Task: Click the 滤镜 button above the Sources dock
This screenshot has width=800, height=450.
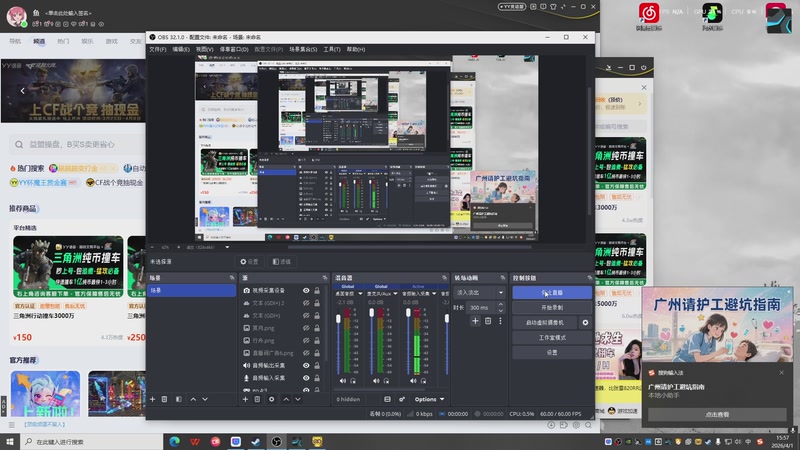Action: (x=282, y=262)
